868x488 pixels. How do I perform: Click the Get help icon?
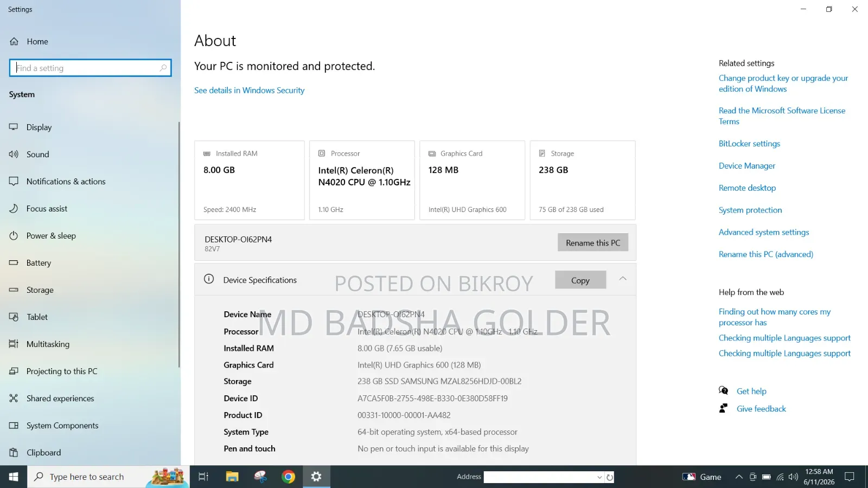coord(723,390)
